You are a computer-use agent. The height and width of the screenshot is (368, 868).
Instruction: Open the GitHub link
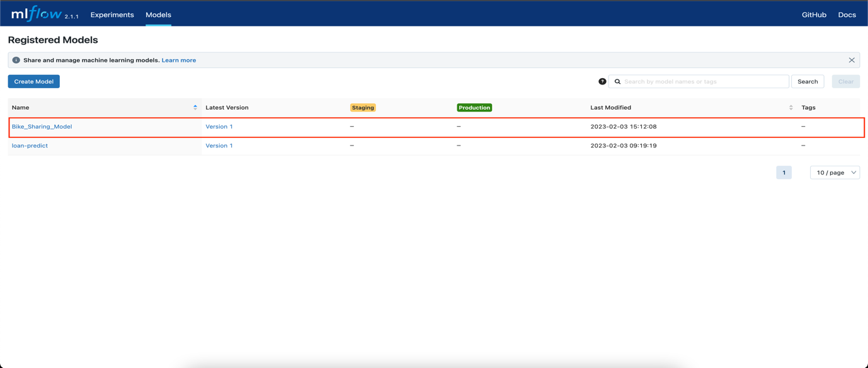[814, 14]
